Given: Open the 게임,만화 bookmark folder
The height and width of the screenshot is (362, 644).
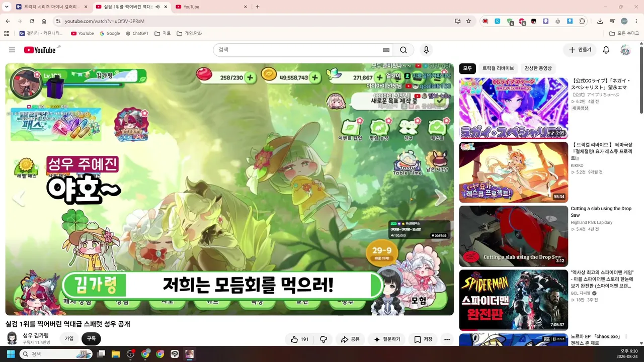Looking at the screenshot, I should (x=189, y=34).
